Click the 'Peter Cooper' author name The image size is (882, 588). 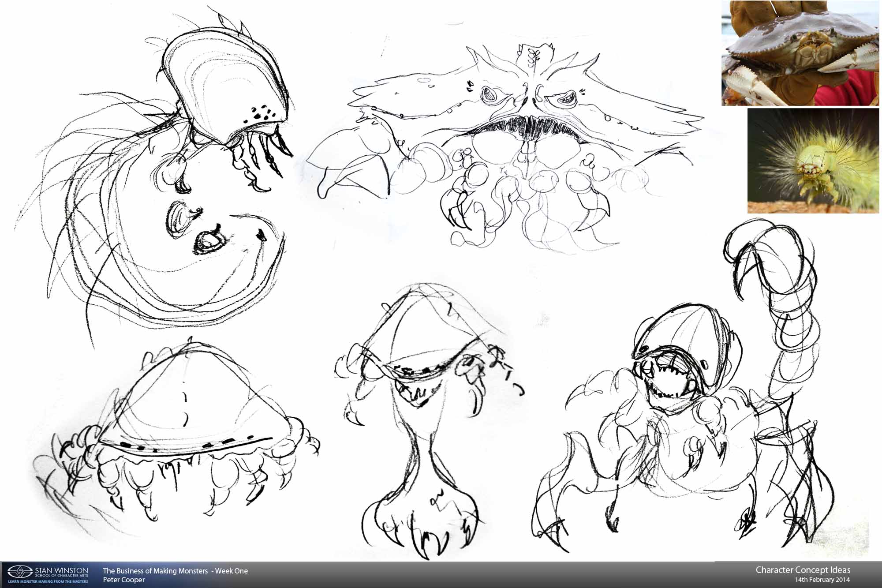coord(123,580)
